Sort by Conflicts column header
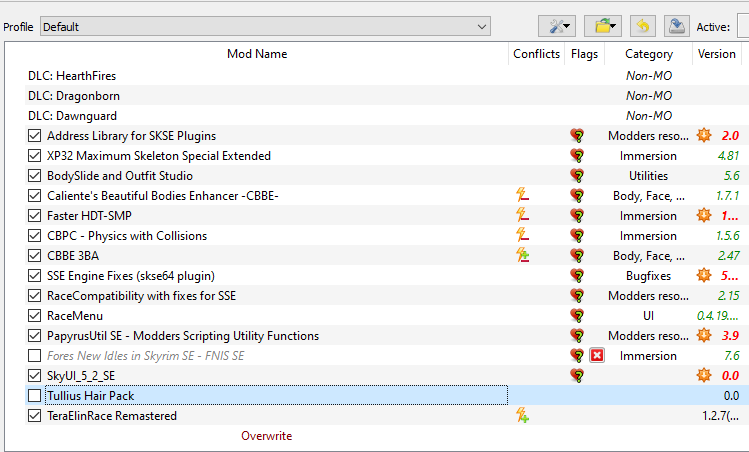The image size is (749, 452). 536,54
